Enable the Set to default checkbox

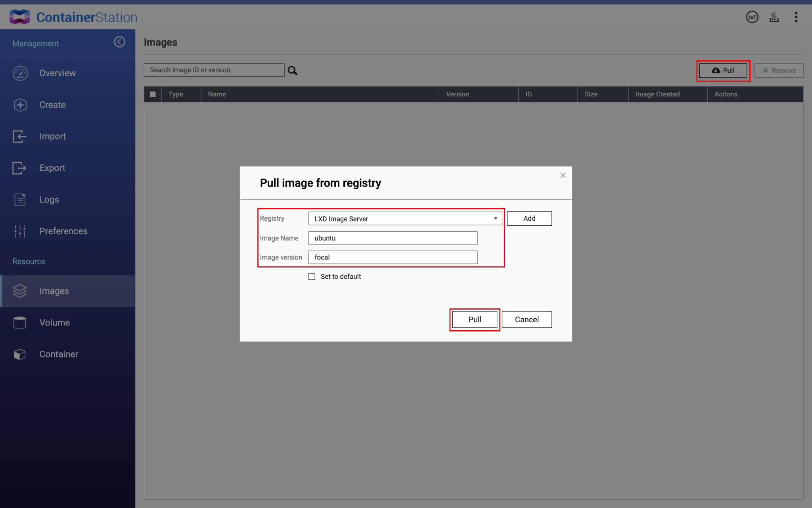(312, 277)
